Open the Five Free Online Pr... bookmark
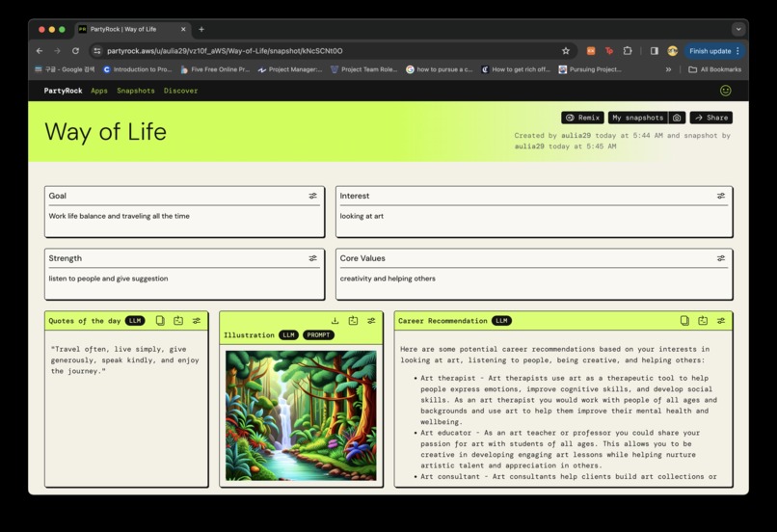The width and height of the screenshot is (777, 532). [215, 69]
